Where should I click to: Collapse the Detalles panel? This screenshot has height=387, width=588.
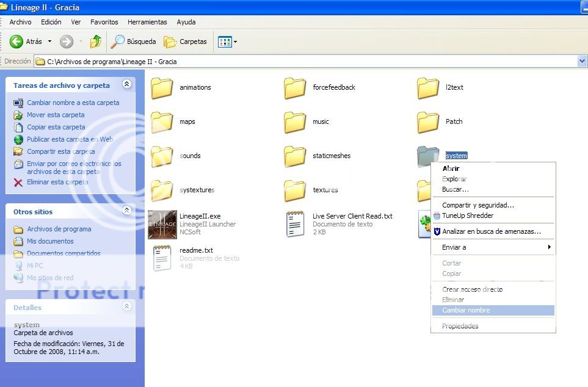(x=127, y=306)
